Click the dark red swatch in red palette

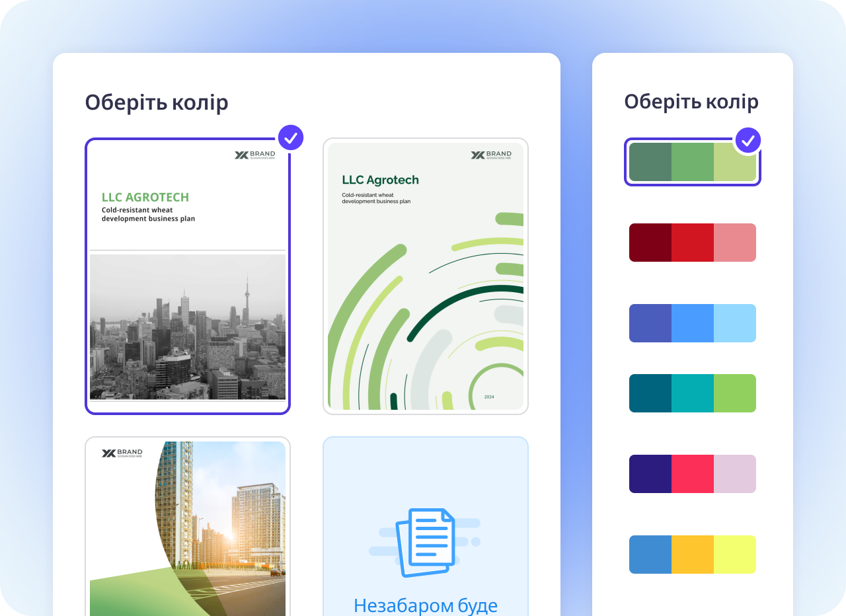coord(650,243)
